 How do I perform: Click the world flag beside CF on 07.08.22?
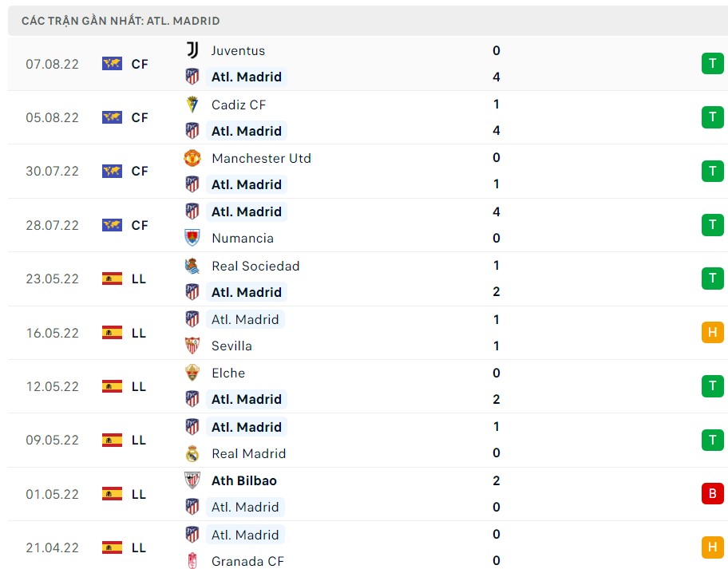[x=111, y=64]
